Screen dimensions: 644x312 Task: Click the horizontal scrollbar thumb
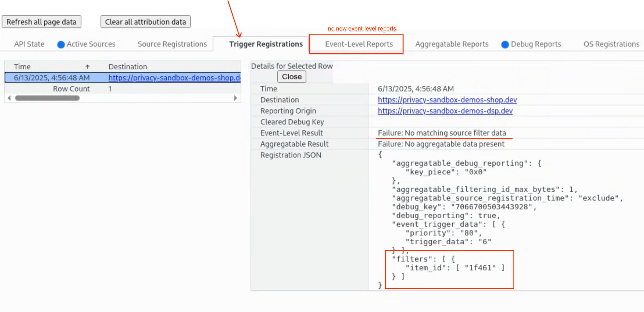tap(47, 98)
